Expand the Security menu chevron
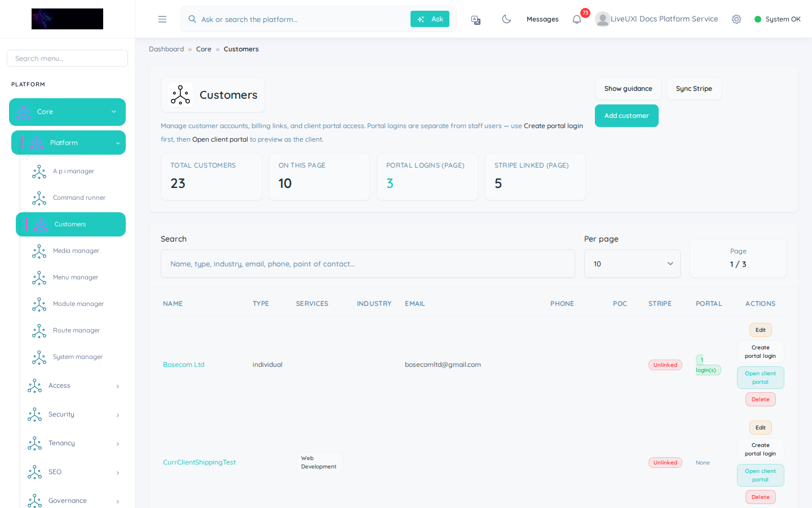The height and width of the screenshot is (508, 812). 118,415
